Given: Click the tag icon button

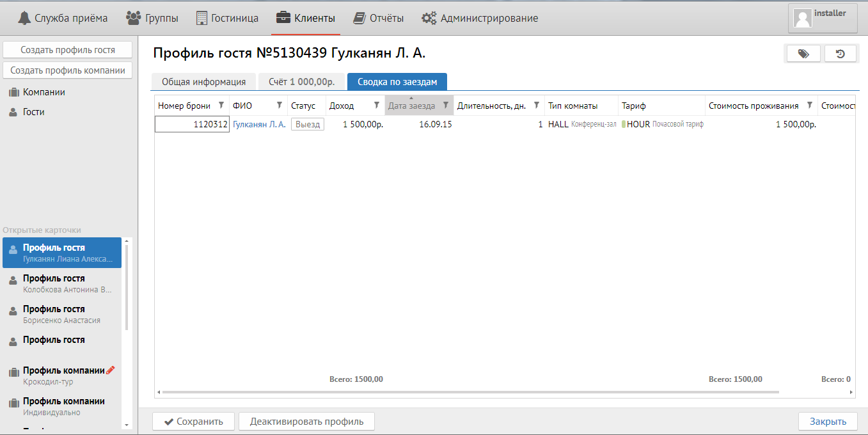Looking at the screenshot, I should pos(803,54).
